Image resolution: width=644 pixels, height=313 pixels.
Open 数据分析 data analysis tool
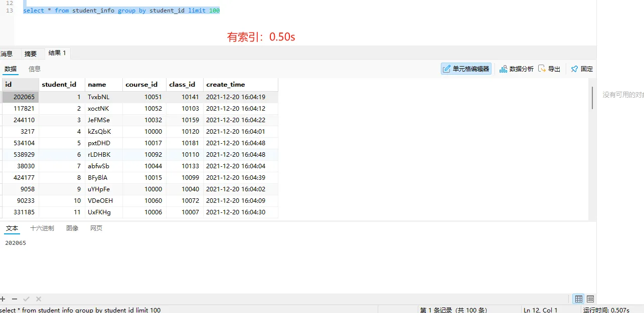[516, 69]
